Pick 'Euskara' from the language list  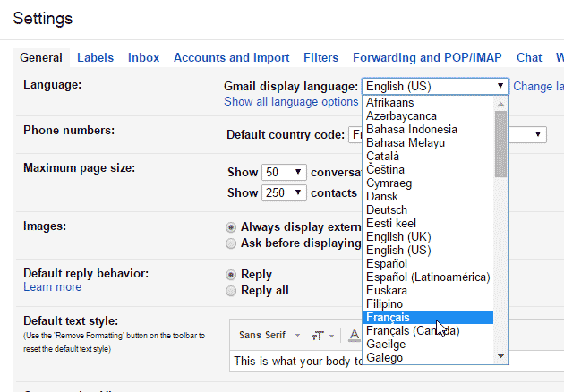click(428, 291)
